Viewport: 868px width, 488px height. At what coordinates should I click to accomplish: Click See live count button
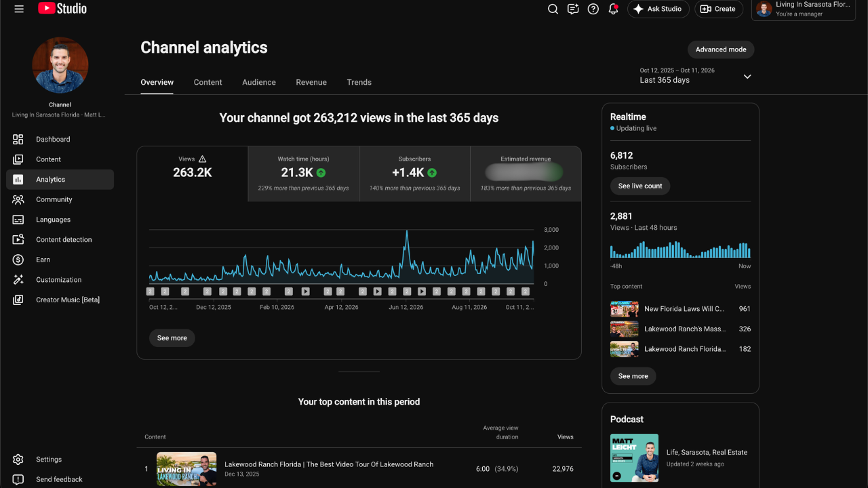tap(640, 186)
